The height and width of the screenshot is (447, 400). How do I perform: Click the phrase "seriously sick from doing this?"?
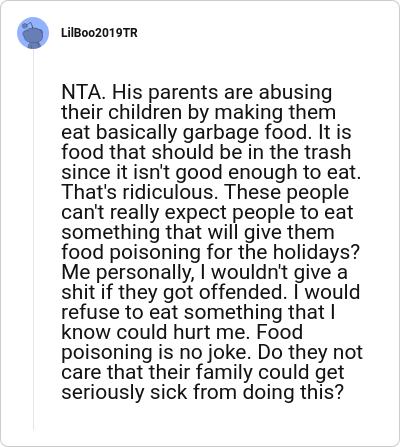point(202,393)
